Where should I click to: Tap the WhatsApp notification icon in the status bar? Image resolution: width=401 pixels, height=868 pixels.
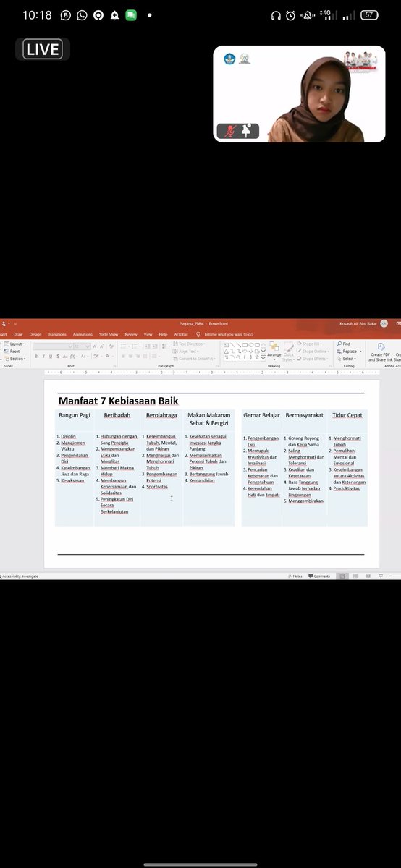82,15
